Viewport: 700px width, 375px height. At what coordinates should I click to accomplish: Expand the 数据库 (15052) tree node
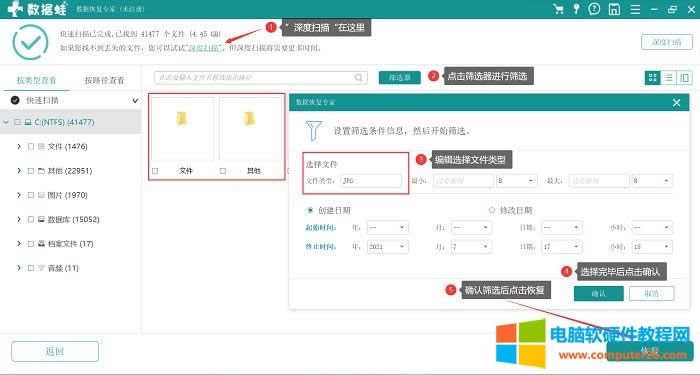[x=19, y=219]
